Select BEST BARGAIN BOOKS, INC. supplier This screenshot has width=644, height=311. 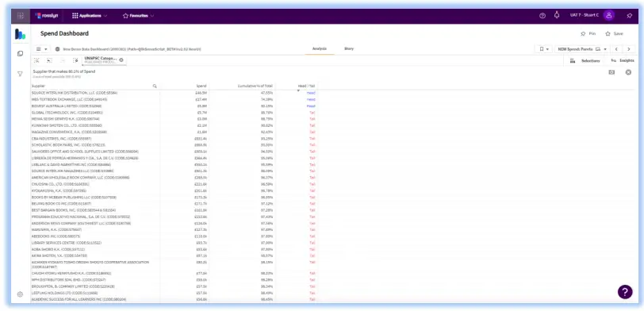[74, 210]
